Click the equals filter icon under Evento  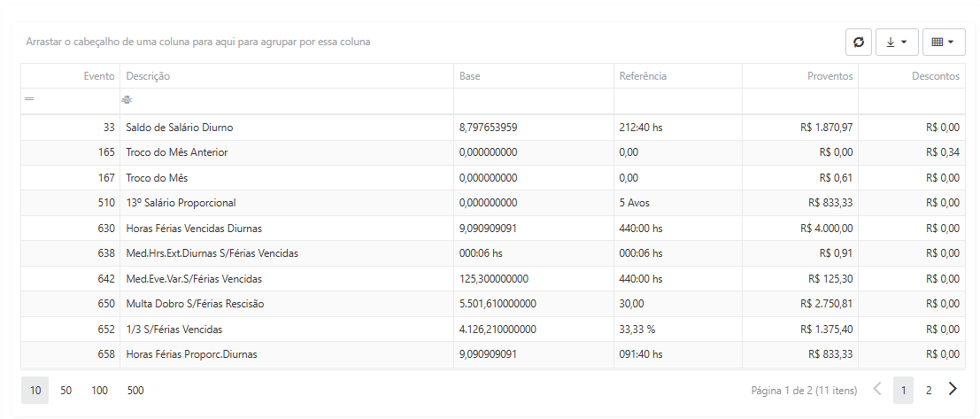pyautogui.click(x=28, y=99)
